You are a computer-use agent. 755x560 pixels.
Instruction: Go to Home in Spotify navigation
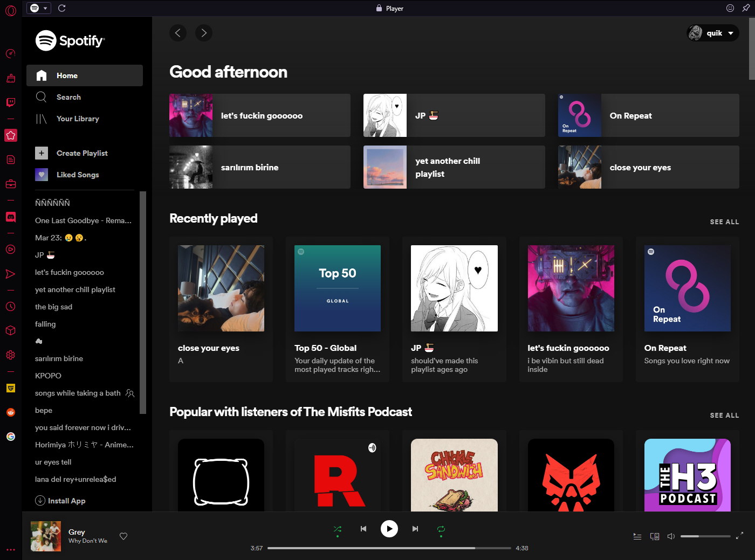tap(85, 75)
